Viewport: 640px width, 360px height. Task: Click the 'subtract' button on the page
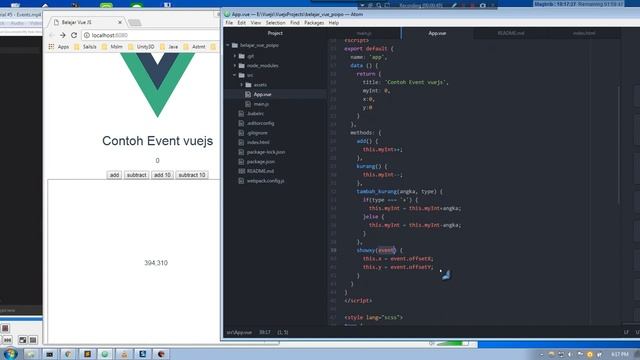tap(136, 175)
